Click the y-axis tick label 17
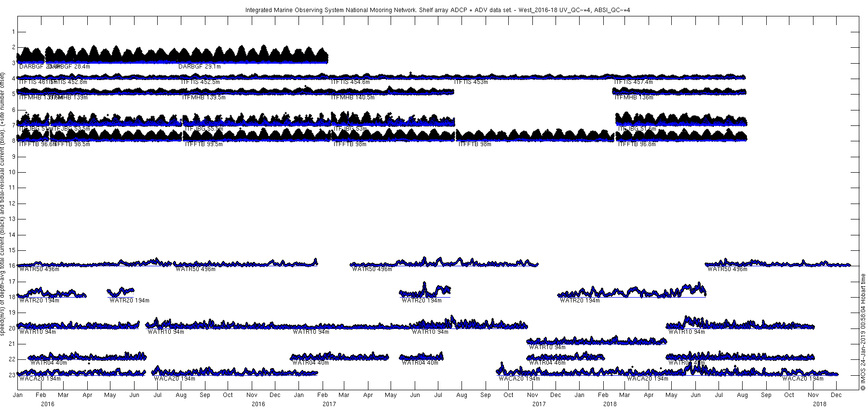The image size is (868, 410). (12, 281)
